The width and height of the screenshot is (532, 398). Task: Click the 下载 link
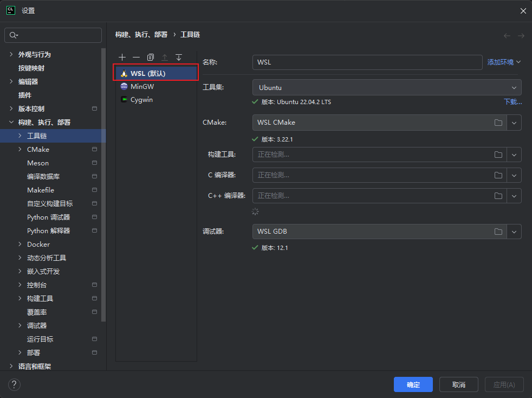tap(512, 102)
